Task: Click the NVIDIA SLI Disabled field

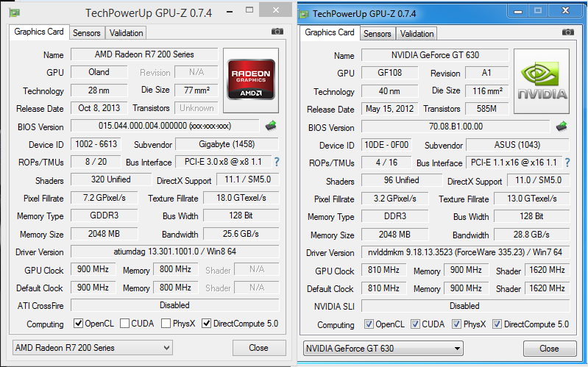Action: click(x=465, y=306)
